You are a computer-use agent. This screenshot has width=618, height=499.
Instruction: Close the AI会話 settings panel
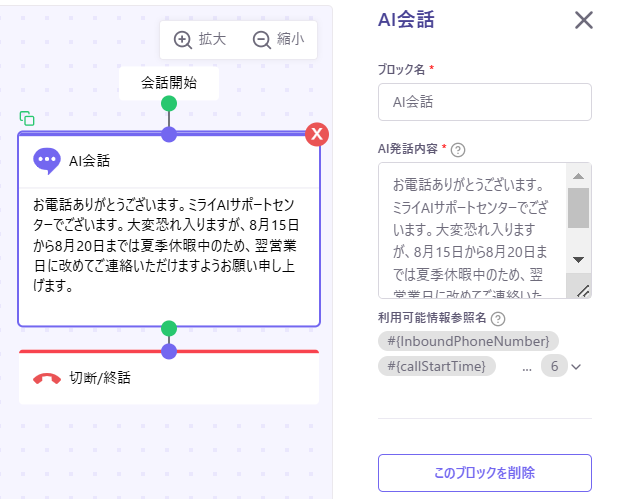(583, 20)
